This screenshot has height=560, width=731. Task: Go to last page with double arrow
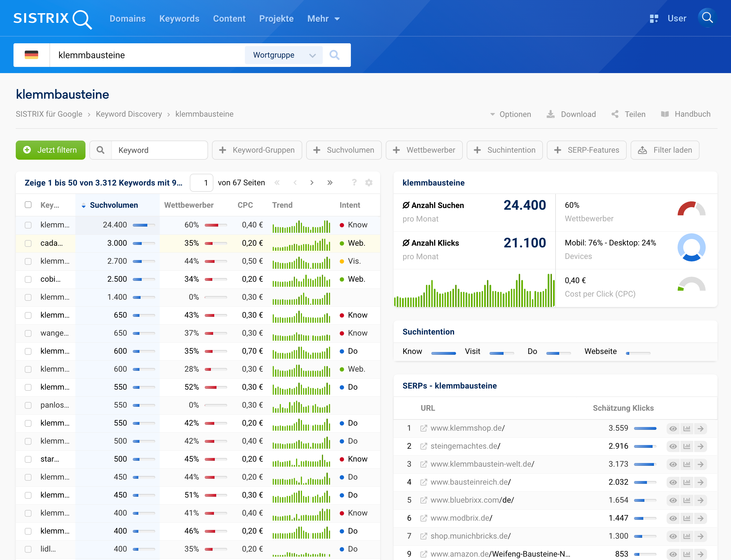330,183
